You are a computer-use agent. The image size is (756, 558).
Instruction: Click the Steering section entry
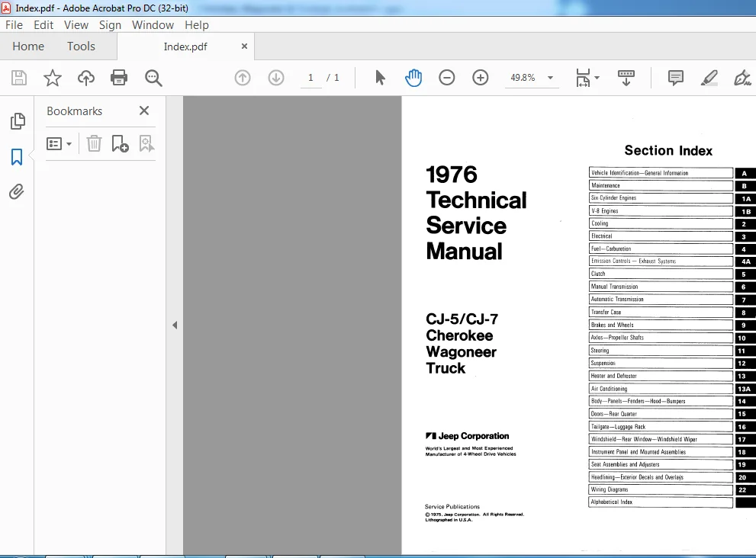[661, 351]
